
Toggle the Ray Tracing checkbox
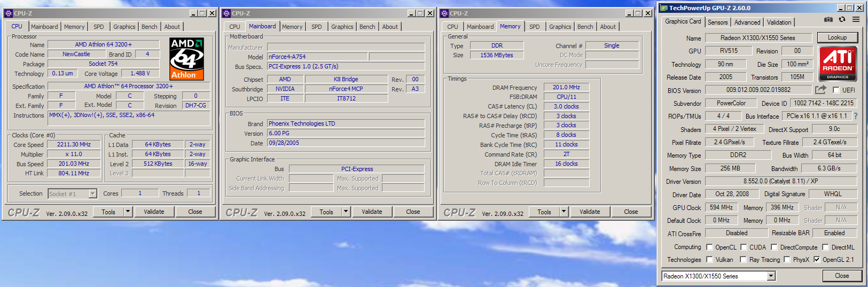tap(743, 260)
